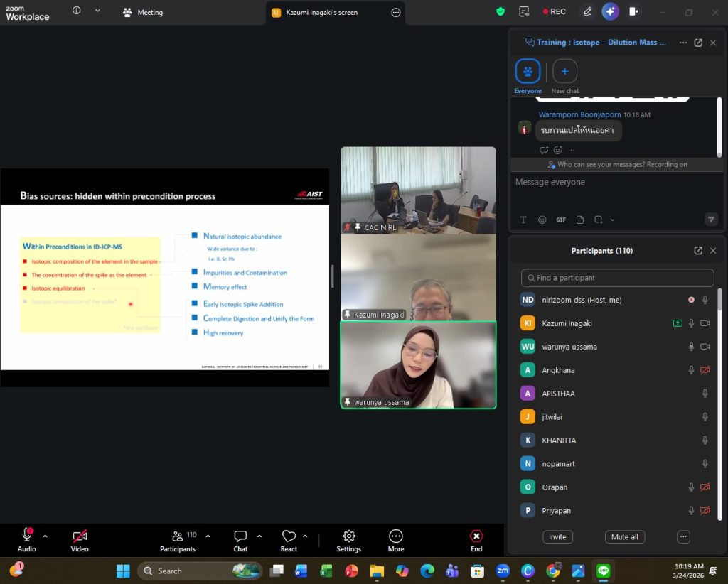
Task: Click the GIF icon in chat toolbar
Action: 561,220
